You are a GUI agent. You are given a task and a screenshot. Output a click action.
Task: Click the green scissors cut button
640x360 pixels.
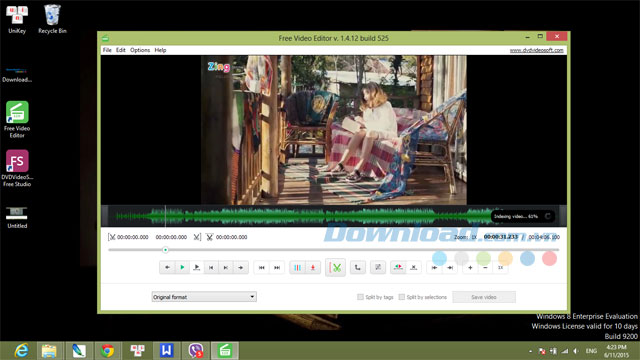point(336,267)
